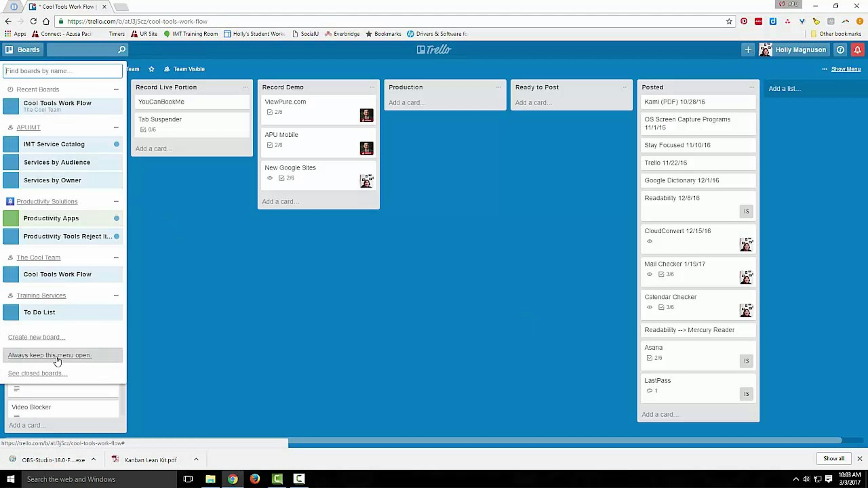Click the search magnifier icon in the Trello header

click(x=122, y=50)
